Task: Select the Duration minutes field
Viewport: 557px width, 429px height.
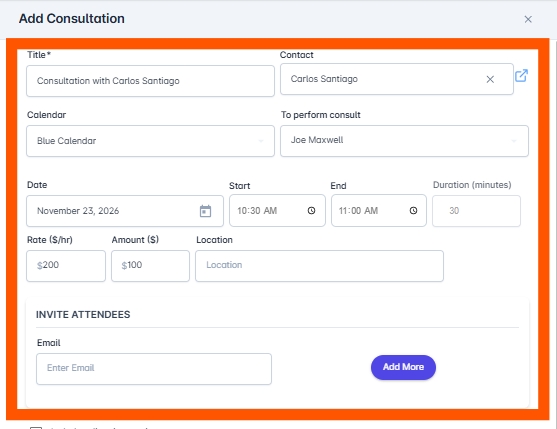Action: coord(476,211)
